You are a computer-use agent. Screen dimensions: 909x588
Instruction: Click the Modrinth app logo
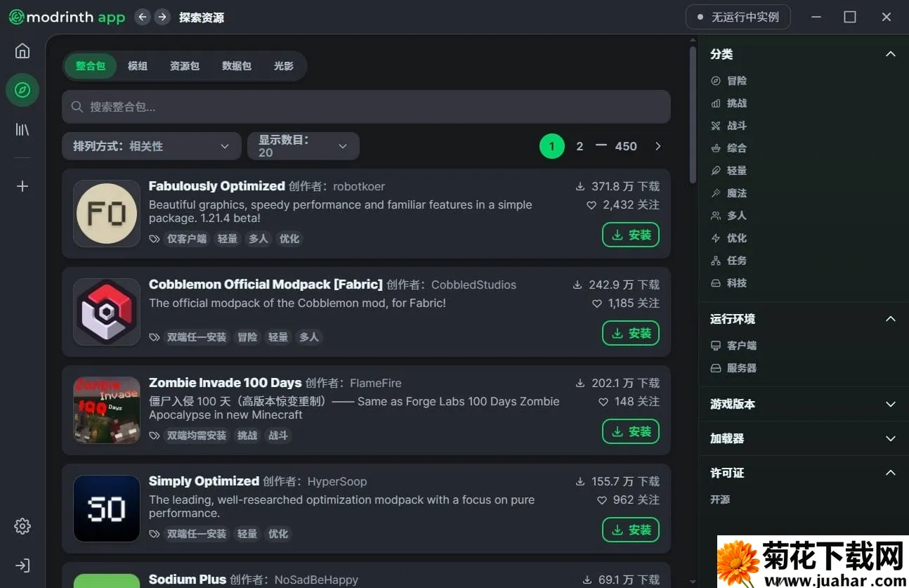point(67,17)
